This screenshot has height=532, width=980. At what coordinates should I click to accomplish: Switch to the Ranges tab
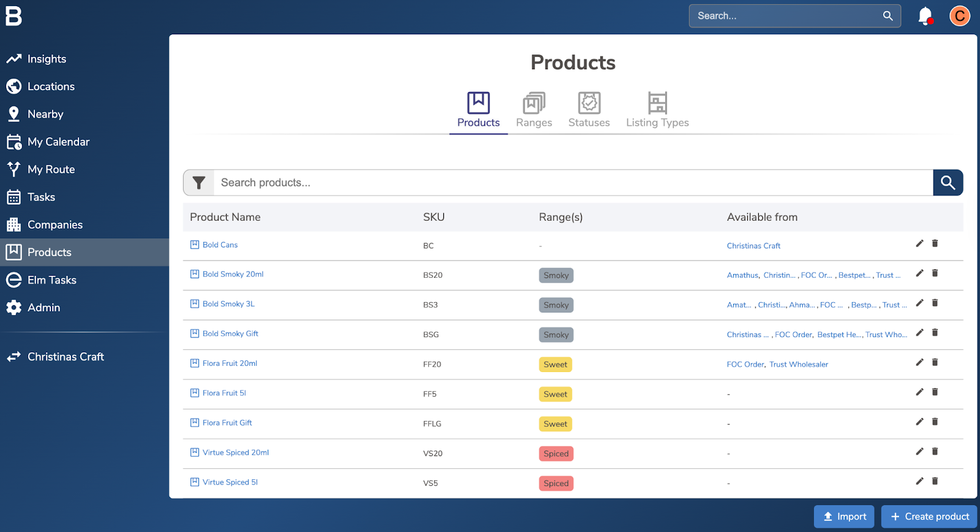point(533,110)
